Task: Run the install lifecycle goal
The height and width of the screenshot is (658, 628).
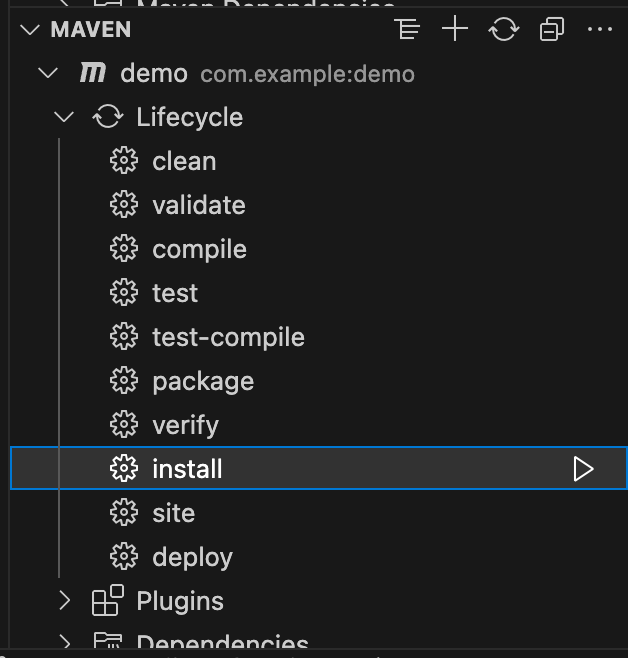Action: click(583, 469)
